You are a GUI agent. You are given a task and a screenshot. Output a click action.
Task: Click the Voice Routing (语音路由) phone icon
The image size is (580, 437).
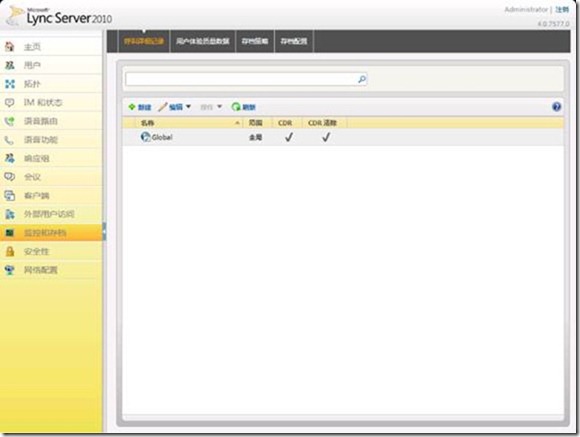pyautogui.click(x=10, y=121)
